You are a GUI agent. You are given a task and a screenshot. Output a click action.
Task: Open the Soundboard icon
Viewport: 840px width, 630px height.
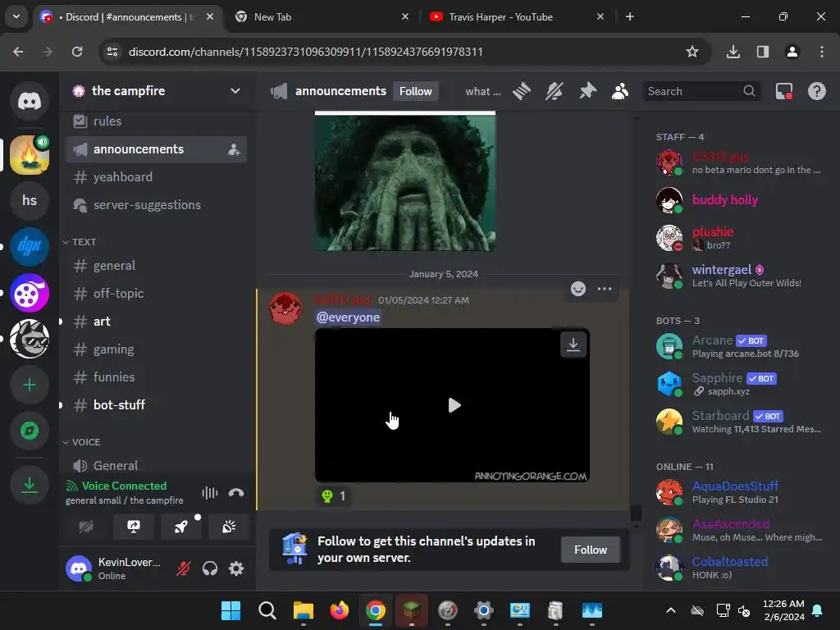tap(229, 527)
